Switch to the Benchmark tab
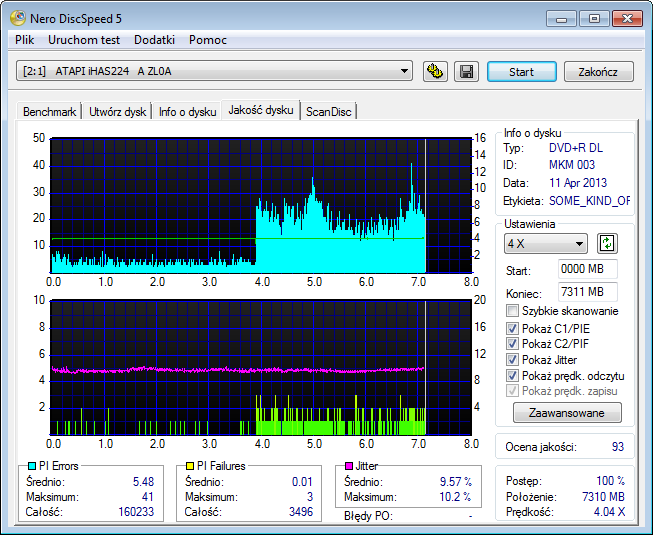 point(49,112)
